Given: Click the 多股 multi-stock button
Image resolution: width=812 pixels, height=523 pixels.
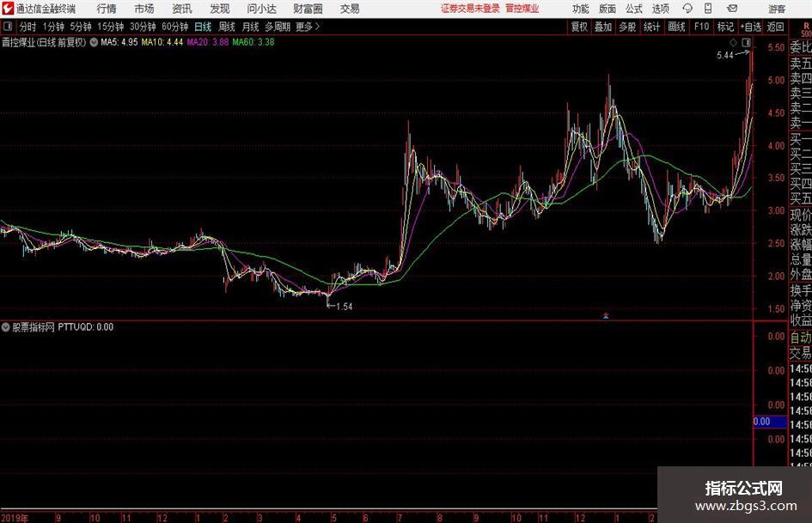Looking at the screenshot, I should 627,27.
